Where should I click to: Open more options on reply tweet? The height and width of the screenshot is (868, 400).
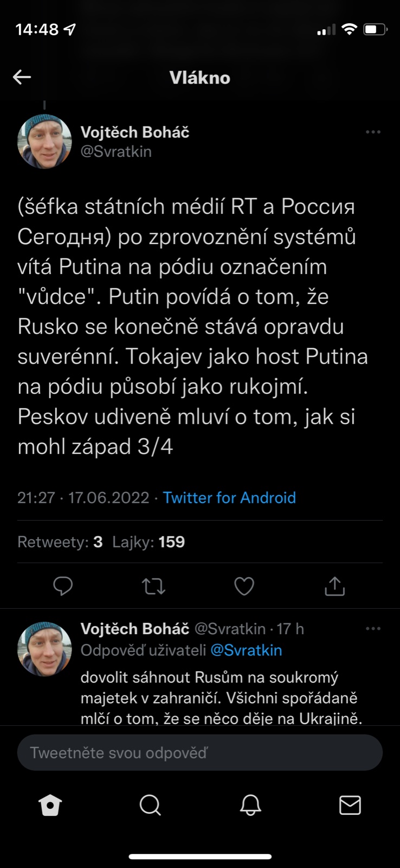click(373, 628)
